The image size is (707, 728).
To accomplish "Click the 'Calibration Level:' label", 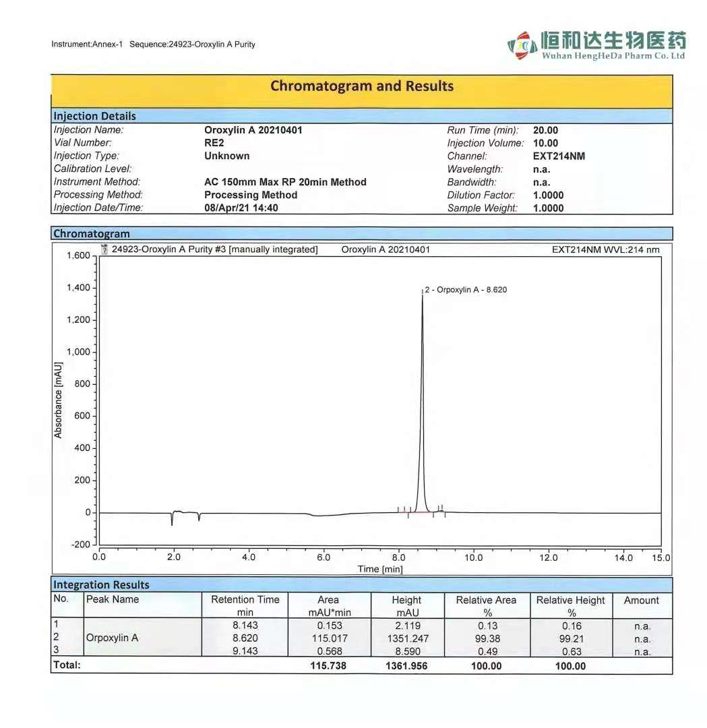I will point(92,169).
